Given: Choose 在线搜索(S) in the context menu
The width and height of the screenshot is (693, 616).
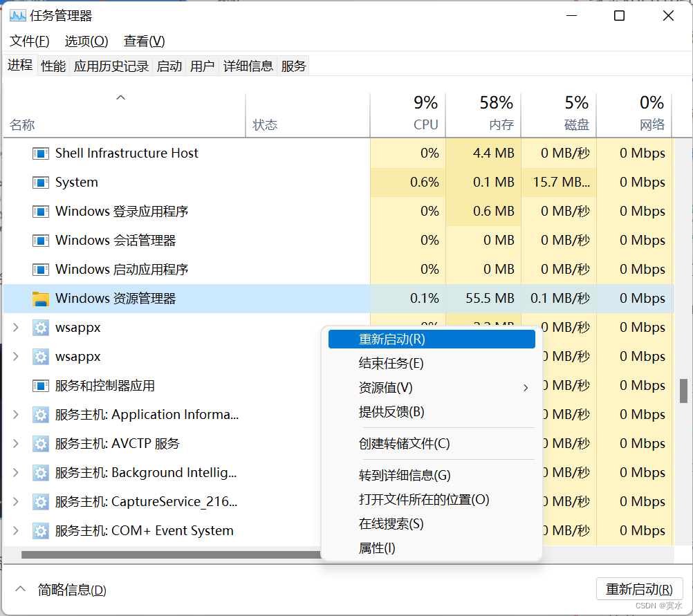Looking at the screenshot, I should 432,524.
